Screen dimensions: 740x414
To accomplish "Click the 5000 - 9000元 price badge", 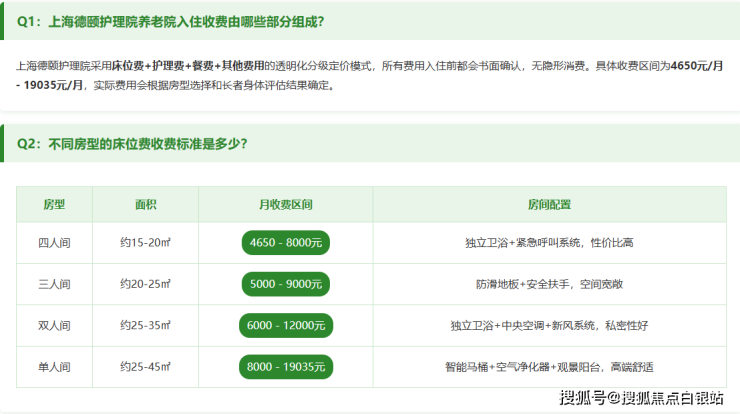I will click(x=286, y=284).
